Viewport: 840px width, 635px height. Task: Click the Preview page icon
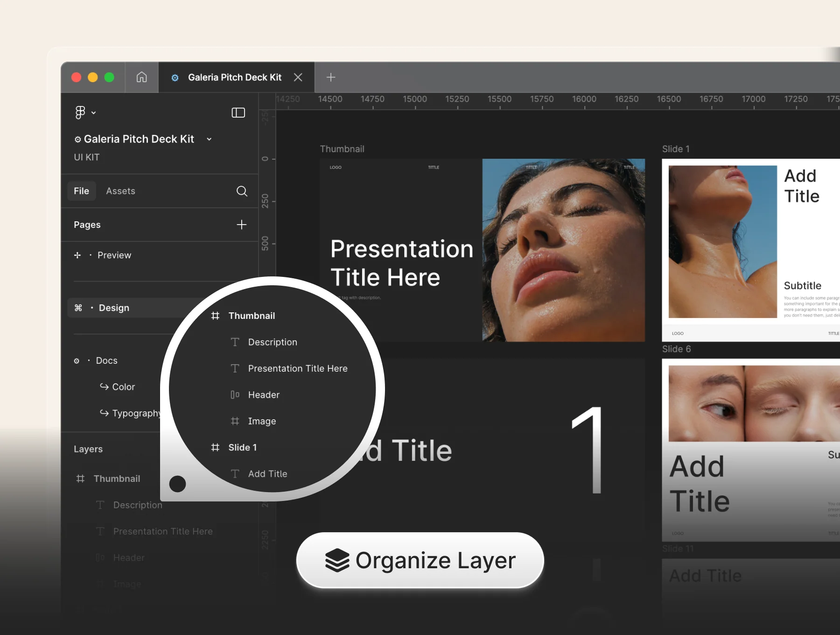pos(77,255)
